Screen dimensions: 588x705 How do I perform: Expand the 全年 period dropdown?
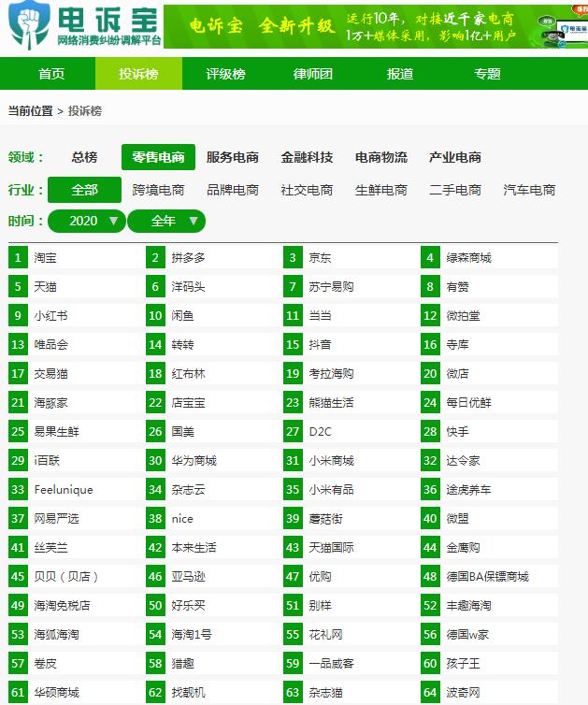pos(166,222)
